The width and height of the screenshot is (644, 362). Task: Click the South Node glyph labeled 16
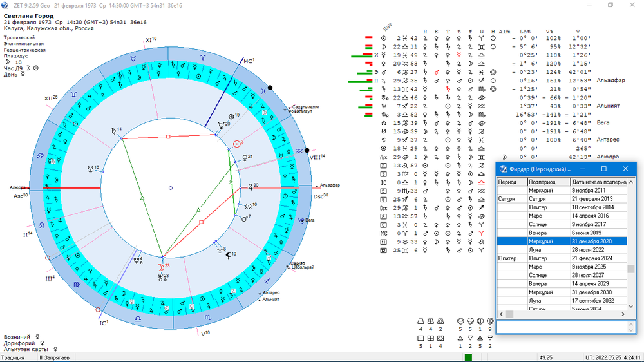coord(91,169)
